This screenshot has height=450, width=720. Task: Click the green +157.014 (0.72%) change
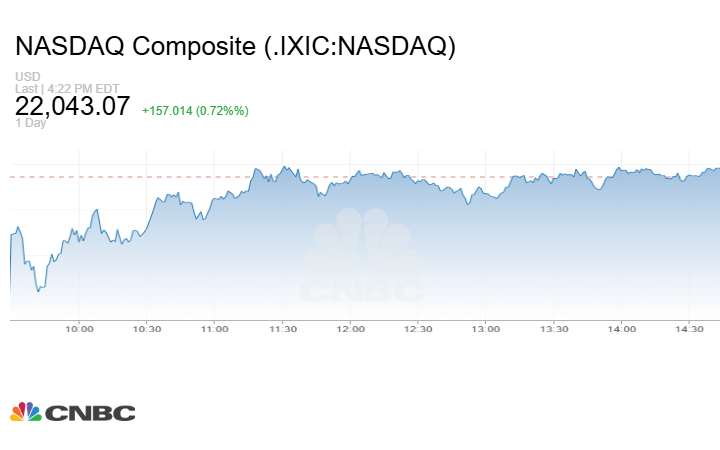[x=195, y=109]
